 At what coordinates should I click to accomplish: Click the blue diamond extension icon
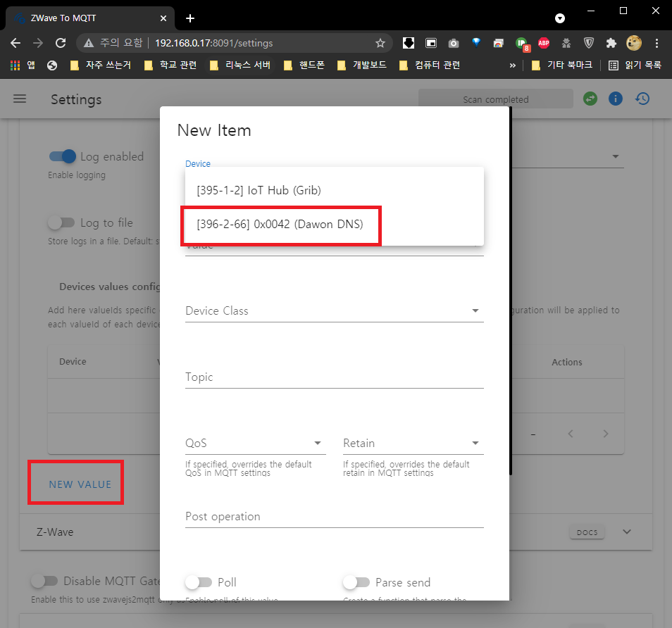pos(476,42)
